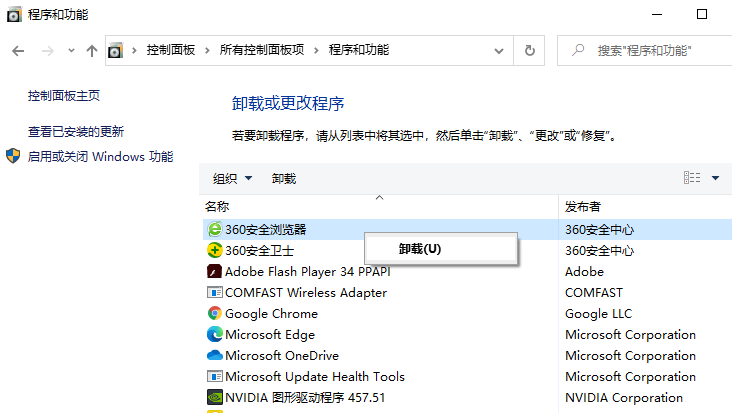Go to 控制面板主页
Image resolution: width=732 pixels, height=413 pixels.
tap(64, 95)
